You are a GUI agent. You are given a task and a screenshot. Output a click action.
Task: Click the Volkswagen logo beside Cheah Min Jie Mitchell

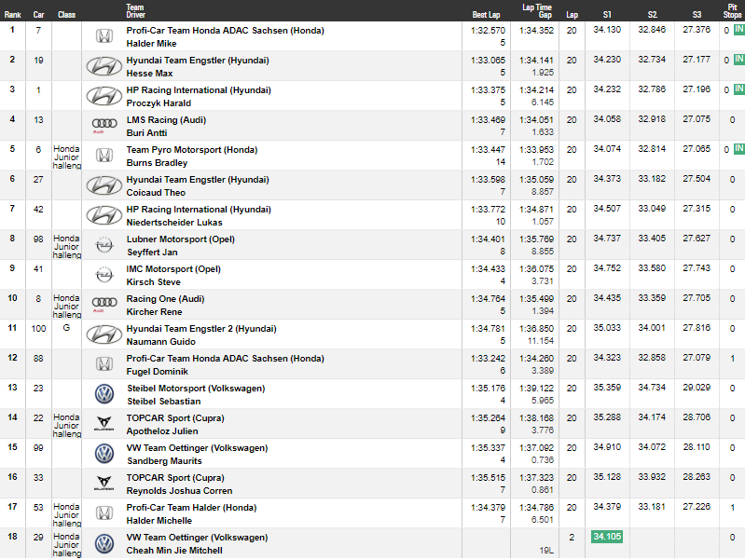104,543
